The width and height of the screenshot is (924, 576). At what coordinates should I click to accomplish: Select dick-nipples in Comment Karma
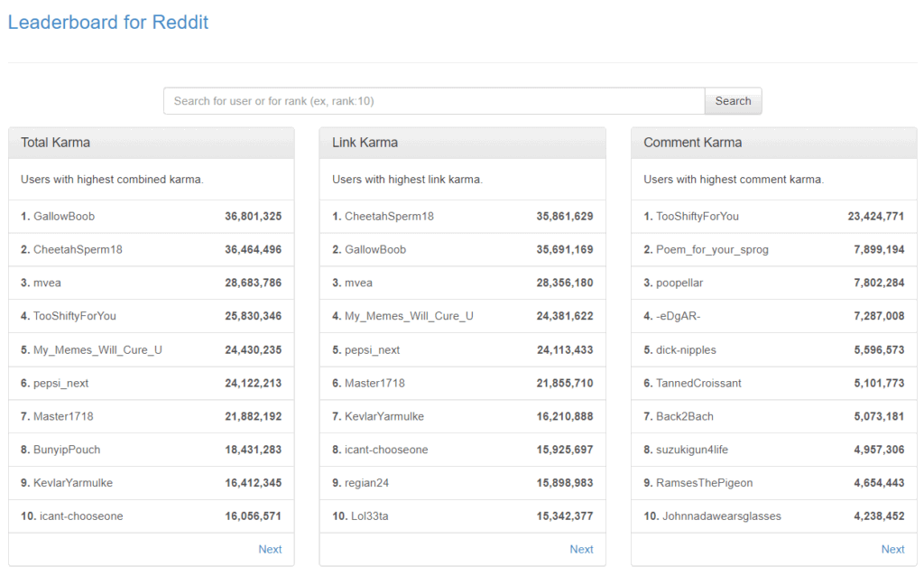(686, 349)
